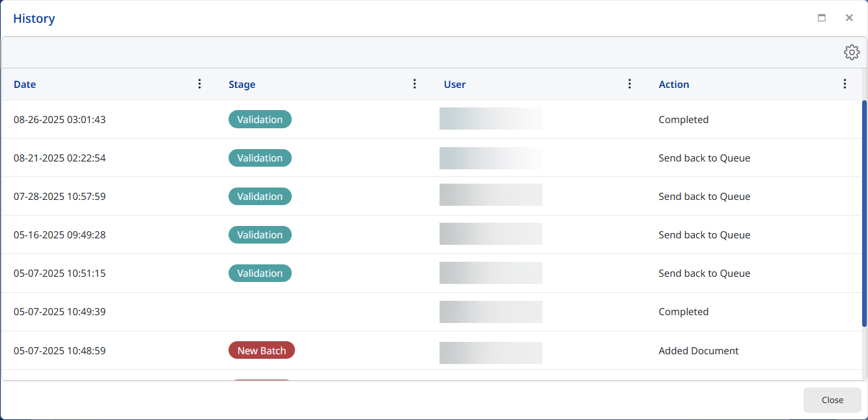Select the 05-07-2025 10:49:39 row date
Image resolution: width=868 pixels, height=420 pixels.
[59, 312]
